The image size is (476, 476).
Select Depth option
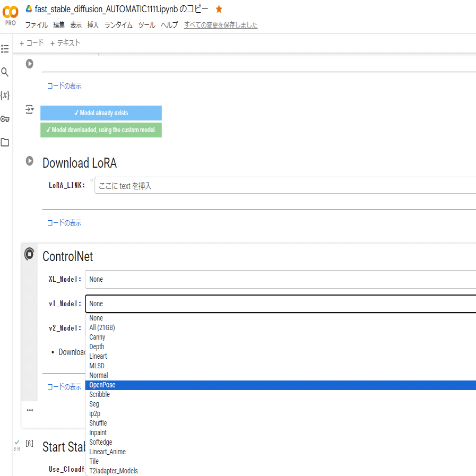pyautogui.click(x=281, y=347)
